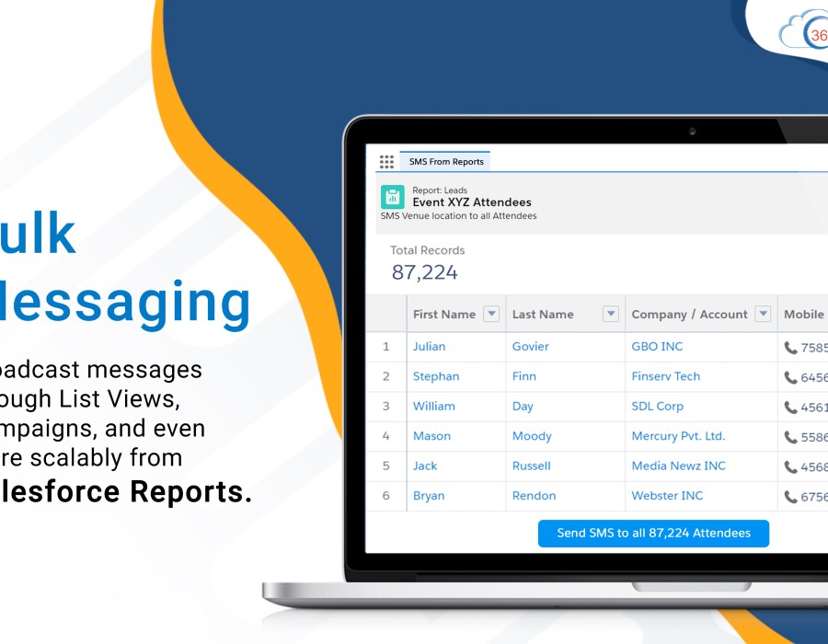Select the Finserv Tech account link
The height and width of the screenshot is (644, 828).
coord(665,376)
